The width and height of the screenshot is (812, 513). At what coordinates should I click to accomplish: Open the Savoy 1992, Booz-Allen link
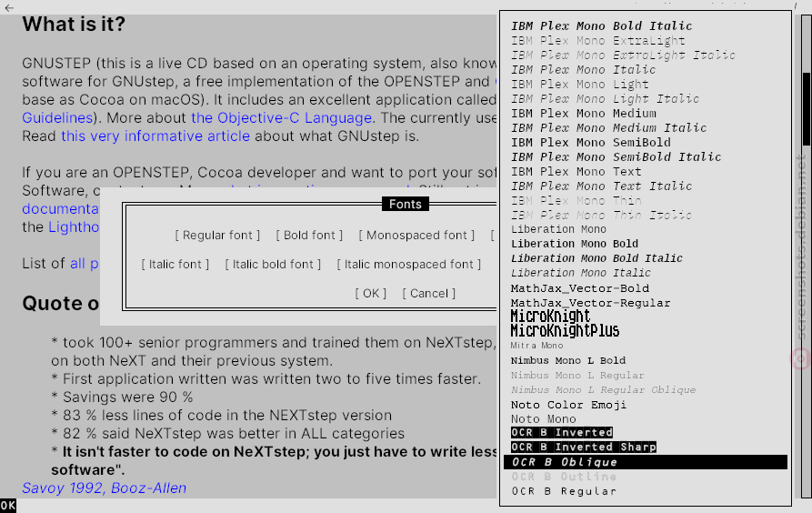pos(104,488)
